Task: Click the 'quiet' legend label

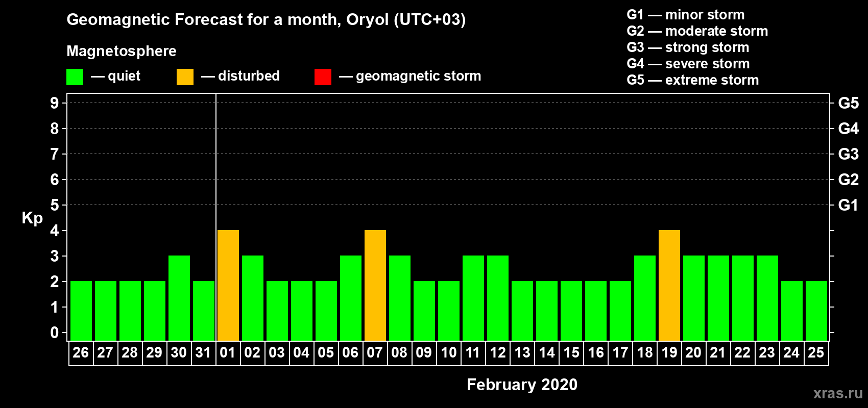Action: coord(124,76)
